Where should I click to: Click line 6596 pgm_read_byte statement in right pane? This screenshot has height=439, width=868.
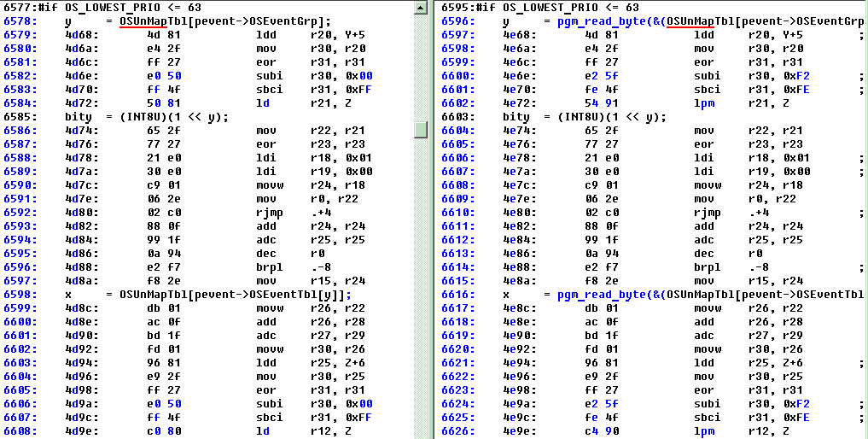coord(651,21)
